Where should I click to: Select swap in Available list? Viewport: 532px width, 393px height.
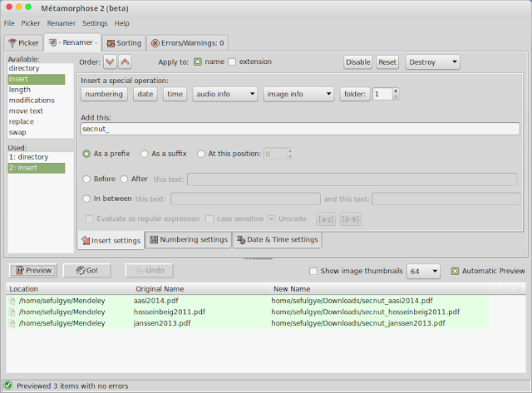pos(37,132)
